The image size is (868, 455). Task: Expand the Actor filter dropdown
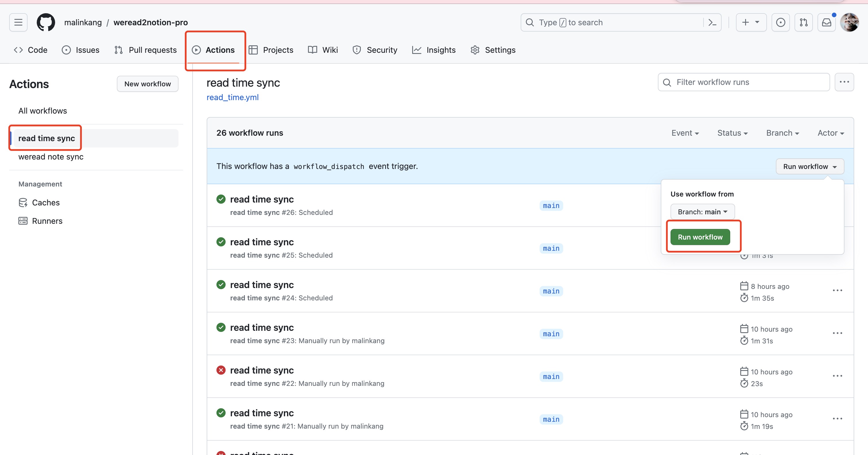pyautogui.click(x=830, y=133)
